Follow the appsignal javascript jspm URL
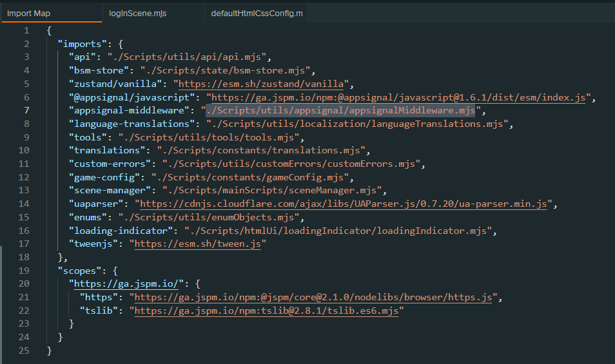This screenshot has height=364, width=615. [398, 97]
